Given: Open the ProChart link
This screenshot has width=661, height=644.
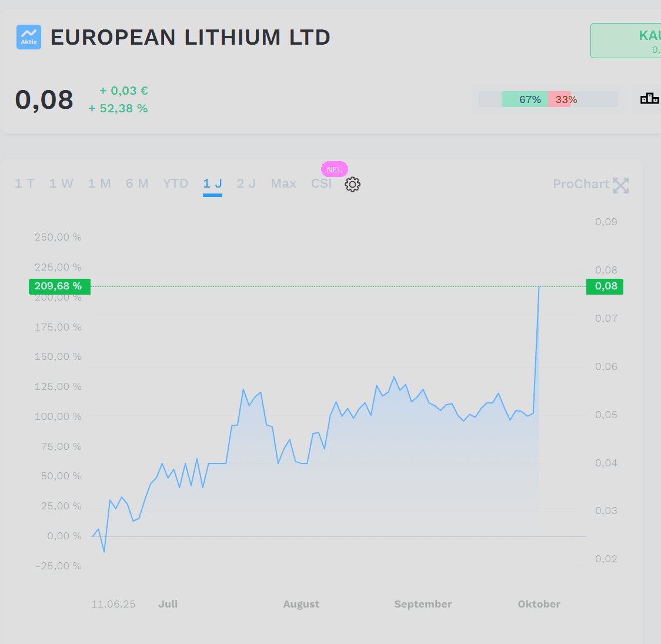Looking at the screenshot, I should point(581,184).
